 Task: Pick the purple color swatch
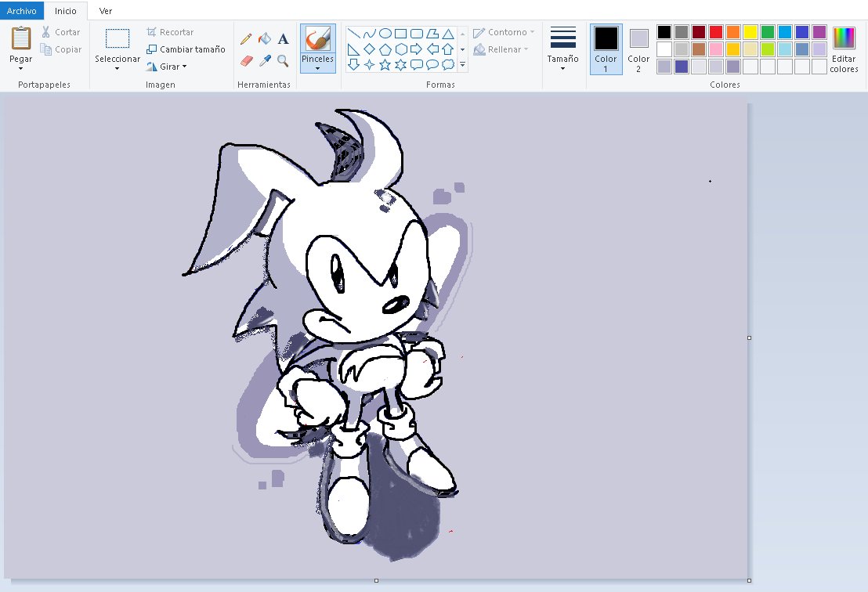(819, 32)
